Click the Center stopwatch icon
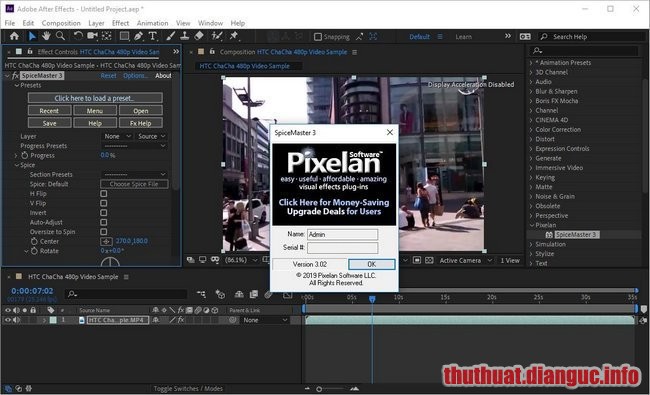Image resolution: width=650 pixels, height=395 pixels. [34, 241]
